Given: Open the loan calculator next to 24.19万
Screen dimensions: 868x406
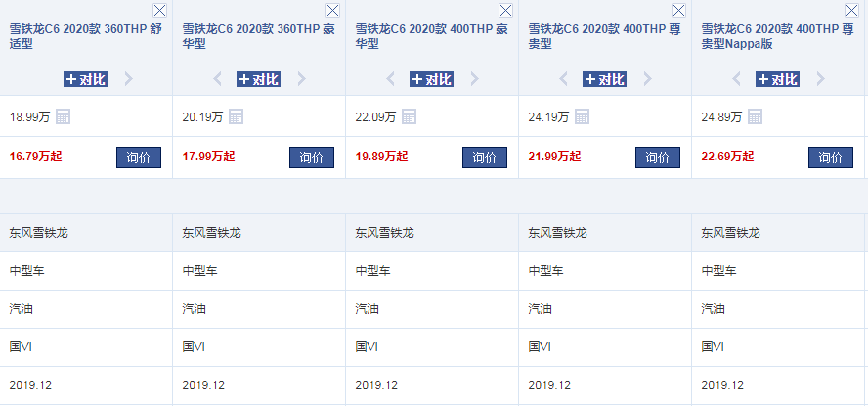Looking at the screenshot, I should tap(583, 116).
